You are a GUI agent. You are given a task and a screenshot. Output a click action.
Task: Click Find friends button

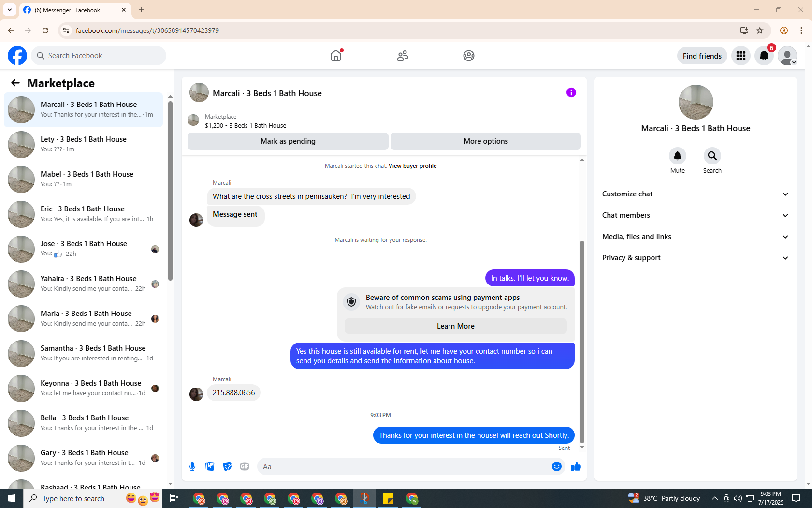point(702,56)
